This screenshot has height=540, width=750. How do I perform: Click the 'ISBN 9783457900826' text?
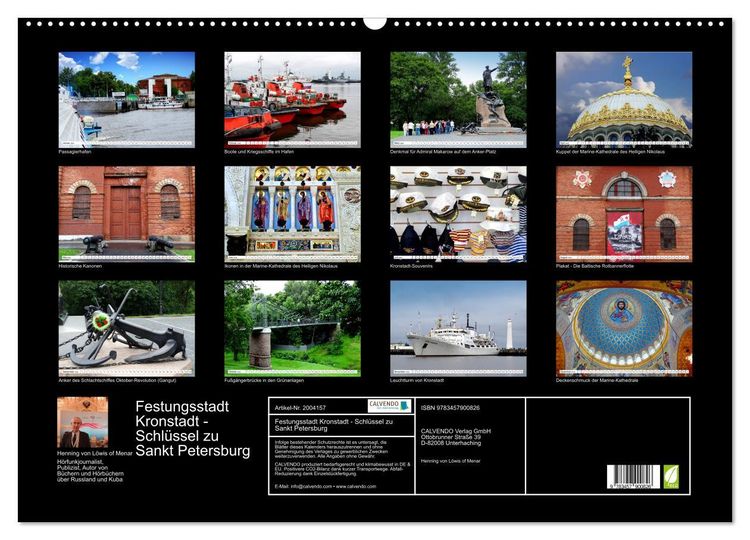coord(450,408)
